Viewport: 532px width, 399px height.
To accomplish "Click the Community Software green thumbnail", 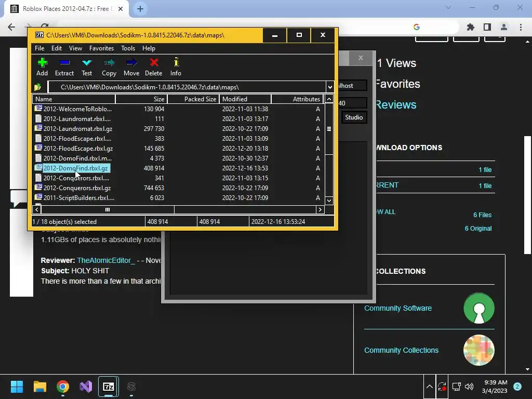I will click(x=479, y=308).
